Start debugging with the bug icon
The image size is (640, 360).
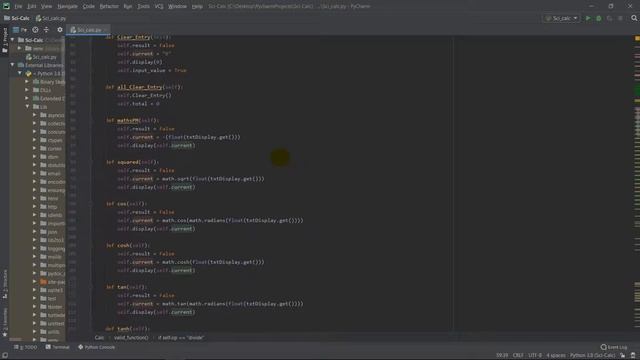pyautogui.click(x=599, y=18)
